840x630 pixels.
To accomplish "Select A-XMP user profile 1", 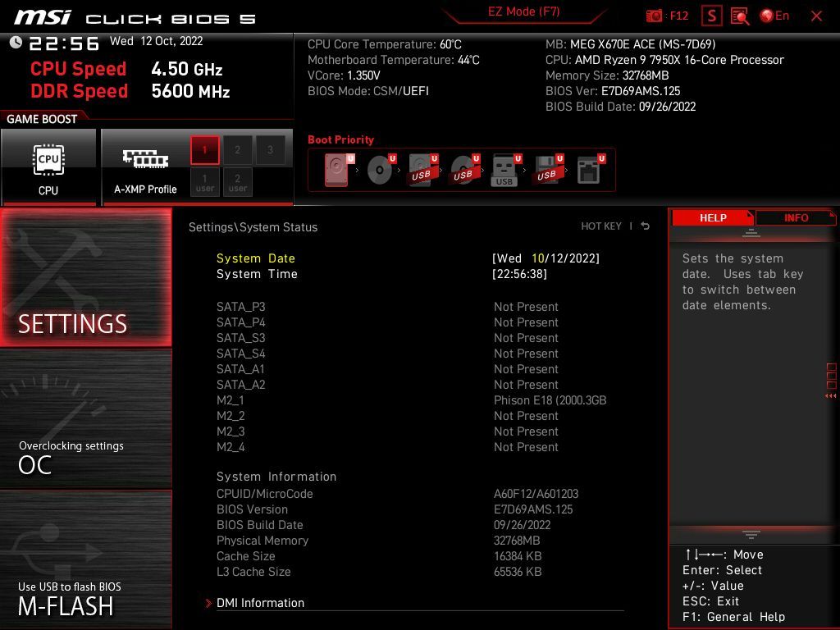I will pyautogui.click(x=204, y=182).
